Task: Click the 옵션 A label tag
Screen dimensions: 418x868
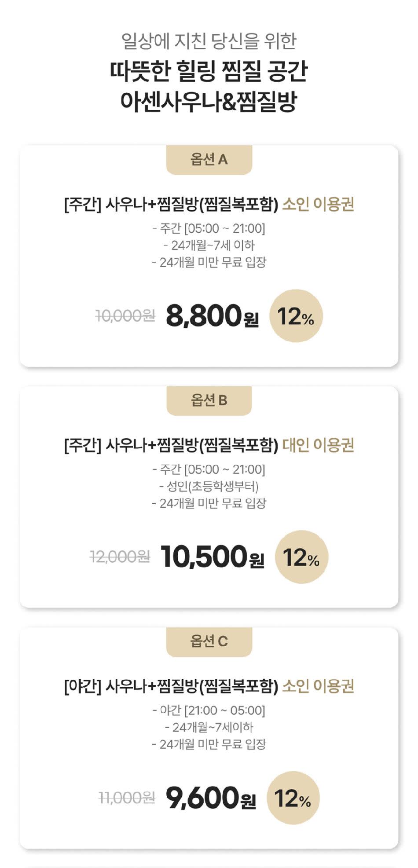Action: 209,159
